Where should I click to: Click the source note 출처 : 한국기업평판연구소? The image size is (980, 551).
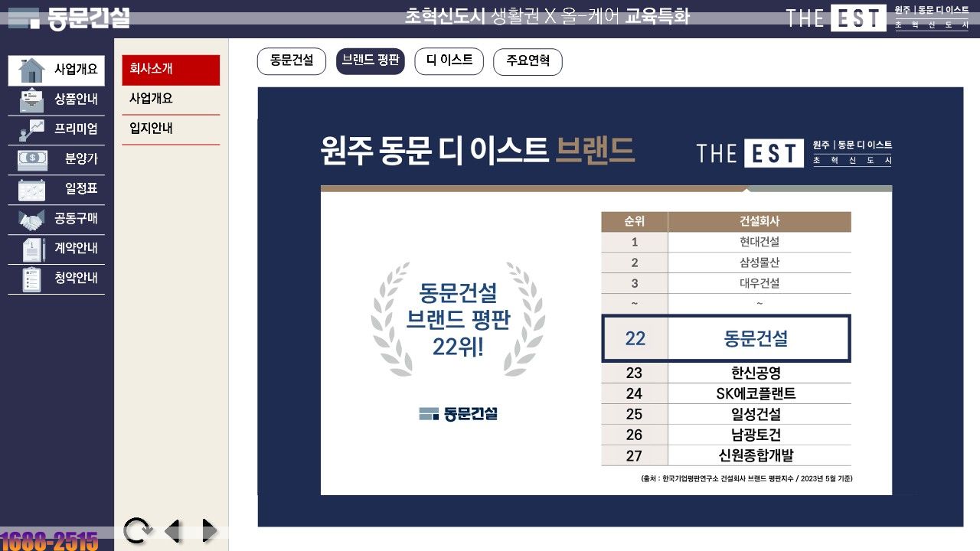point(747,479)
